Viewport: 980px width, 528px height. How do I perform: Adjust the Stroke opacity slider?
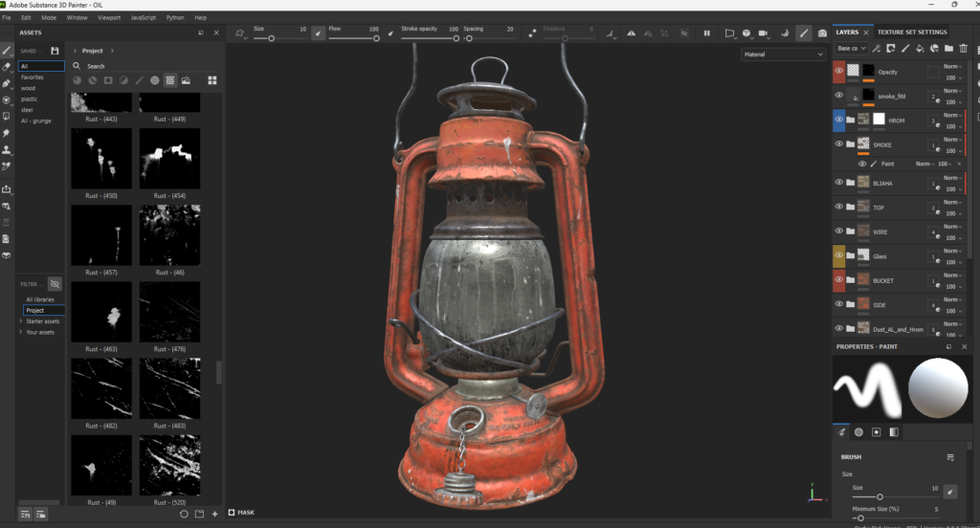[430, 38]
